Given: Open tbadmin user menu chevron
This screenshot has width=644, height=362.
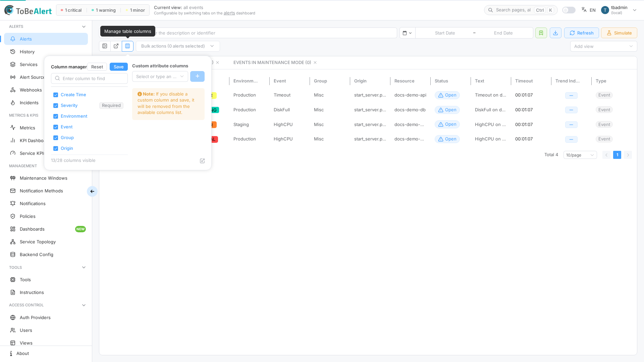Looking at the screenshot, I should pos(635,10).
